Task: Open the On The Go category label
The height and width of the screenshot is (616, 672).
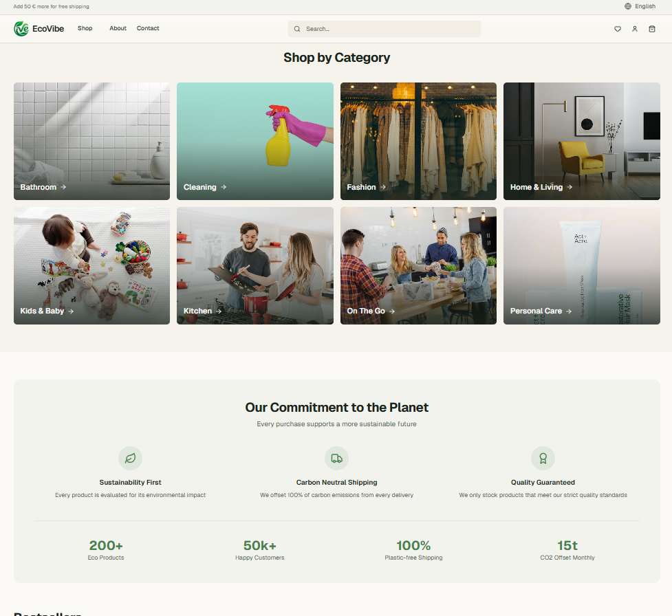Action: pyautogui.click(x=366, y=311)
